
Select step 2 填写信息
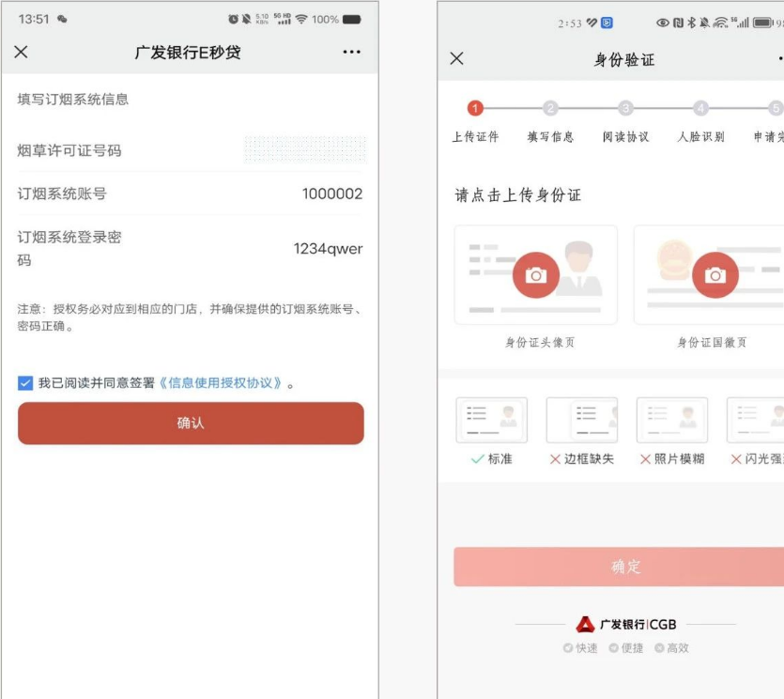[x=550, y=109]
